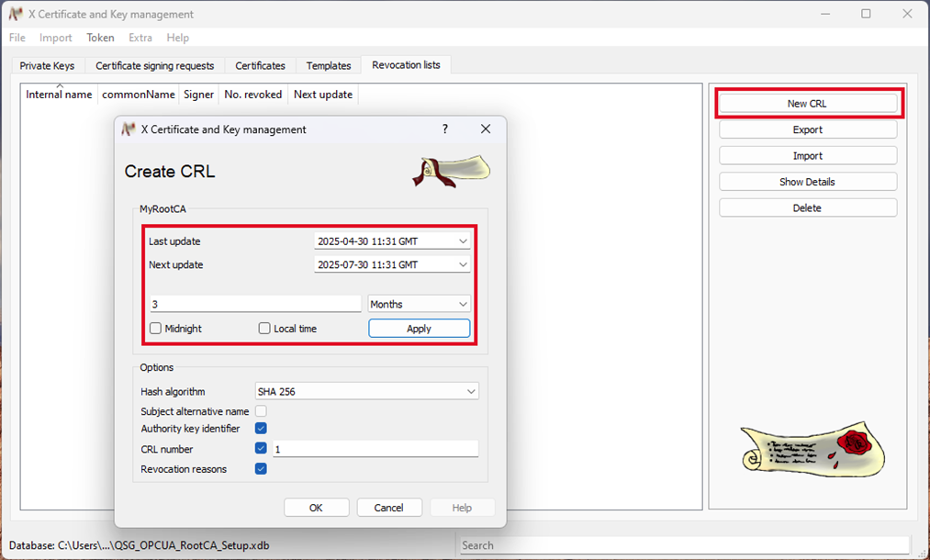Open the Token menu
This screenshot has height=560, width=930.
click(x=100, y=38)
